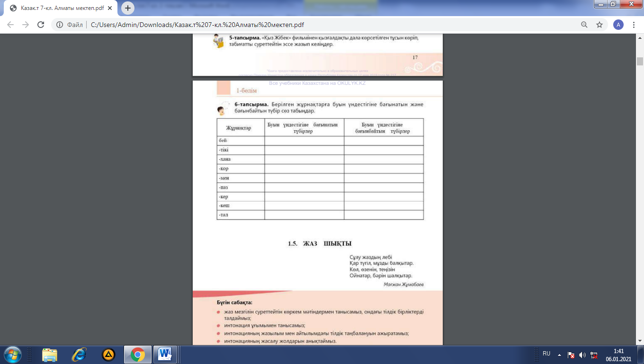Select the Казак.т 7-кл. Алматы мектеп.pdf tab
Viewport: 644px width, 364px height.
[62, 9]
